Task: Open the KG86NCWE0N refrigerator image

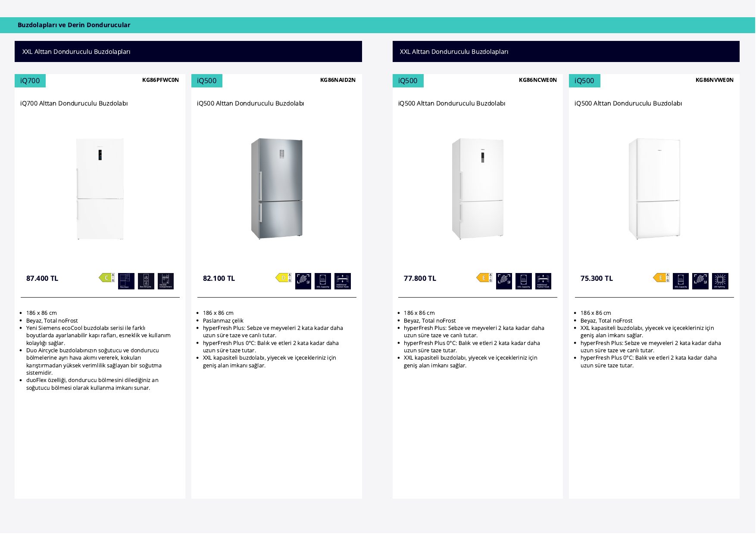Action: coord(478,189)
